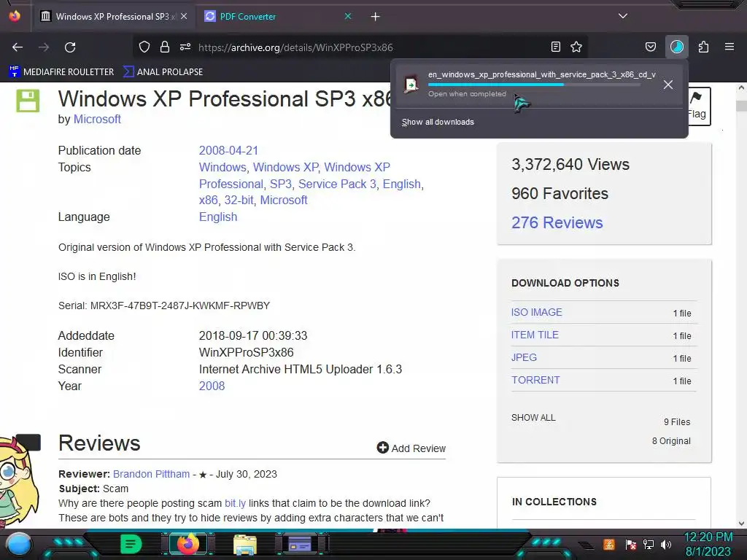This screenshot has width=747, height=560.
Task: Open MEDIAFIRE ROULETTER bookmark
Action: [x=61, y=72]
